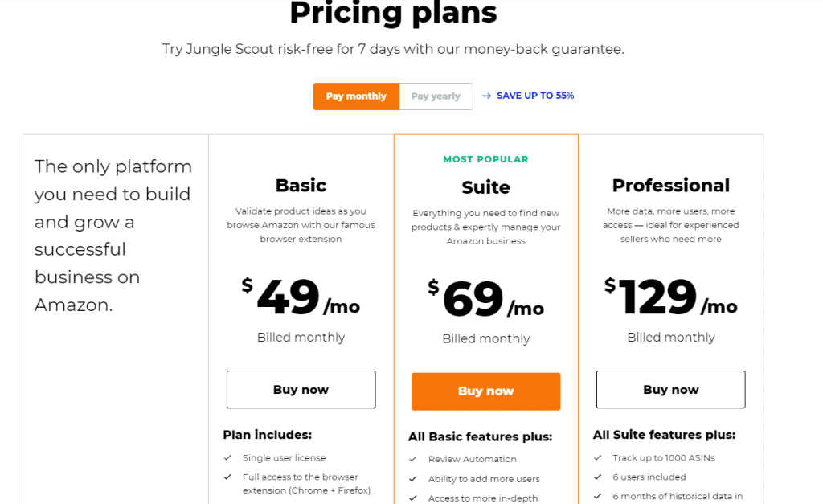Click the $129 per month price

pyautogui.click(x=670, y=298)
